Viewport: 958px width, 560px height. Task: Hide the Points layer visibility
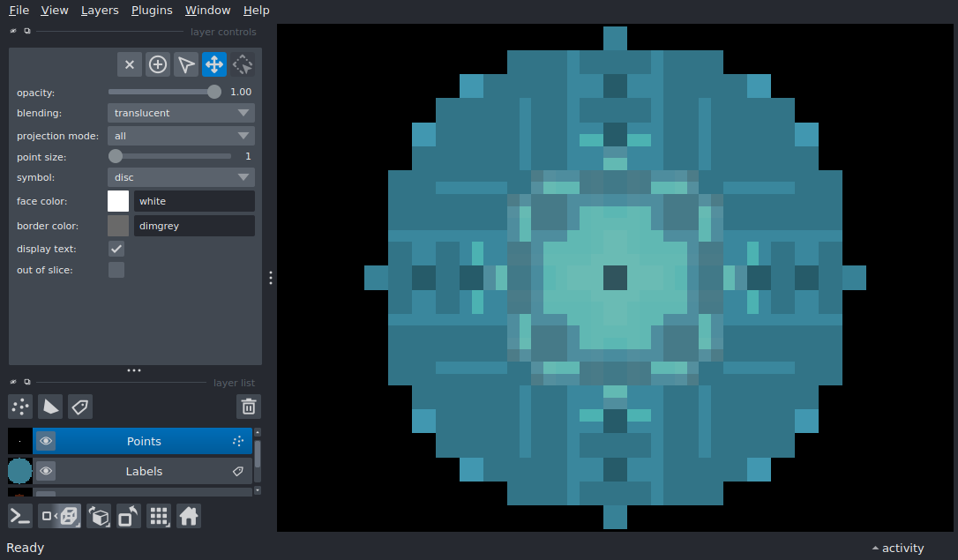46,441
